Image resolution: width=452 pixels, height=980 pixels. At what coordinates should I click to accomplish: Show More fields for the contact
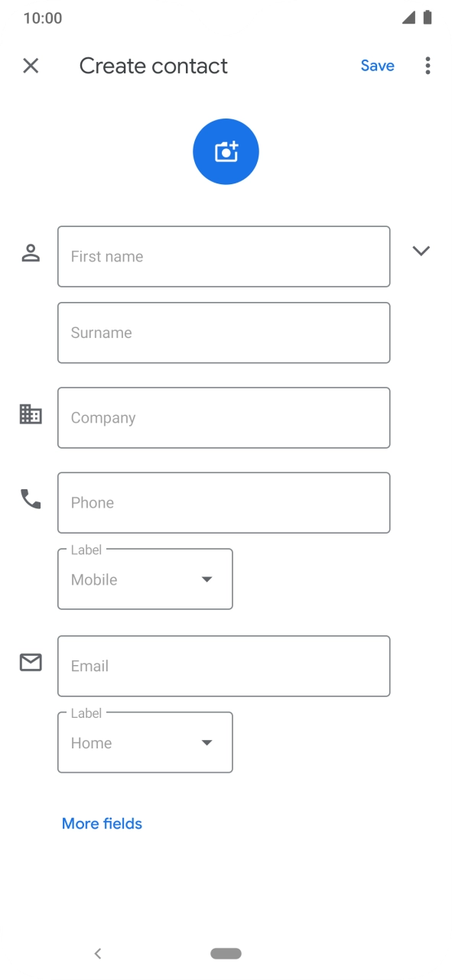(102, 823)
